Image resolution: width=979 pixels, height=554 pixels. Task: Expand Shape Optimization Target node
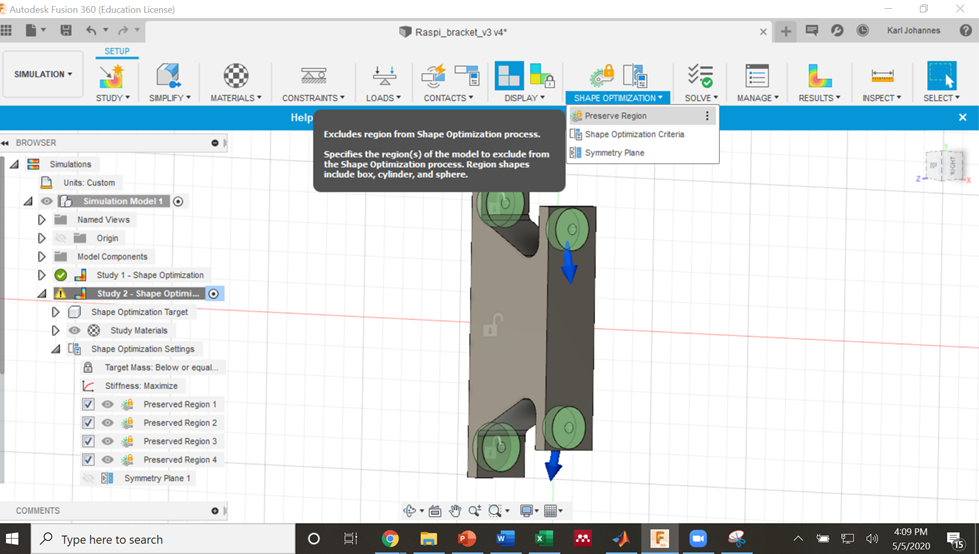click(x=56, y=312)
